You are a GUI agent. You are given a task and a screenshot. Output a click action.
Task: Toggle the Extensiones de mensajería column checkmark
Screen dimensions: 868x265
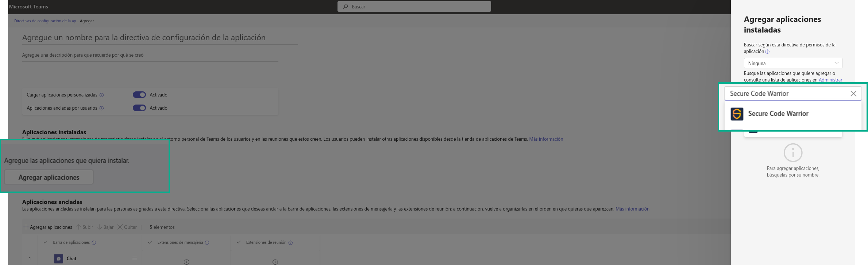click(150, 242)
